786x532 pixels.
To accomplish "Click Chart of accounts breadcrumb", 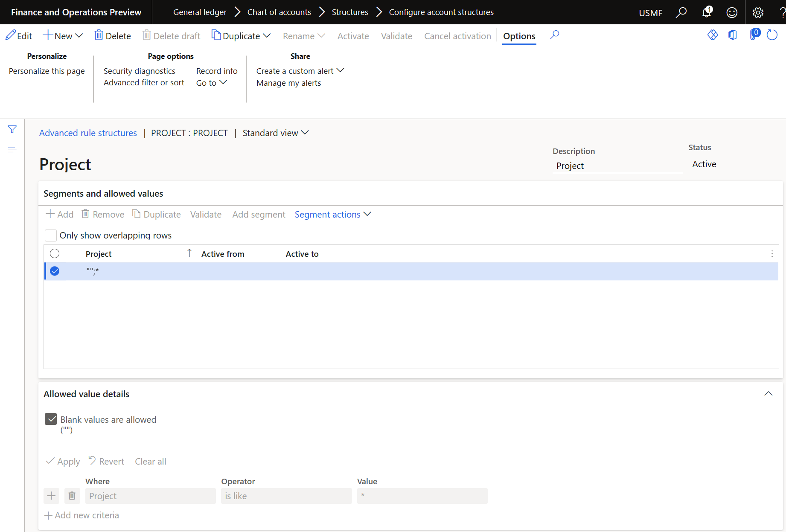I will 279,12.
